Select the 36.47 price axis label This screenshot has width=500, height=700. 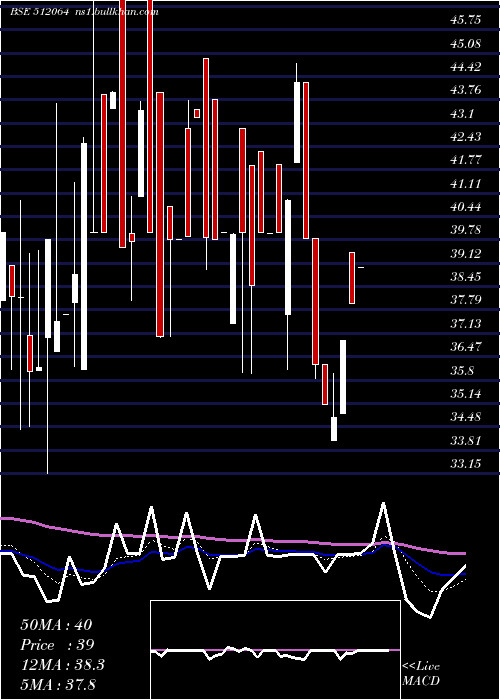(x=466, y=346)
